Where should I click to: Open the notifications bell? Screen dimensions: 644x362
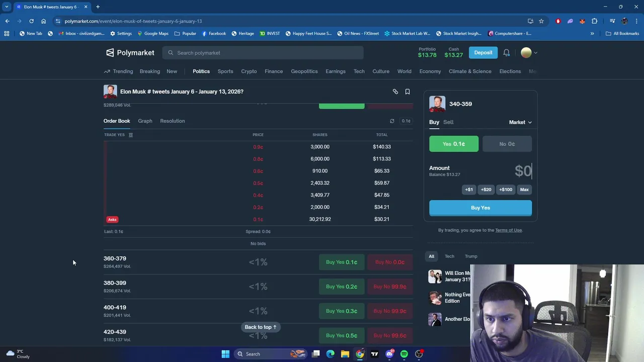[x=507, y=53]
